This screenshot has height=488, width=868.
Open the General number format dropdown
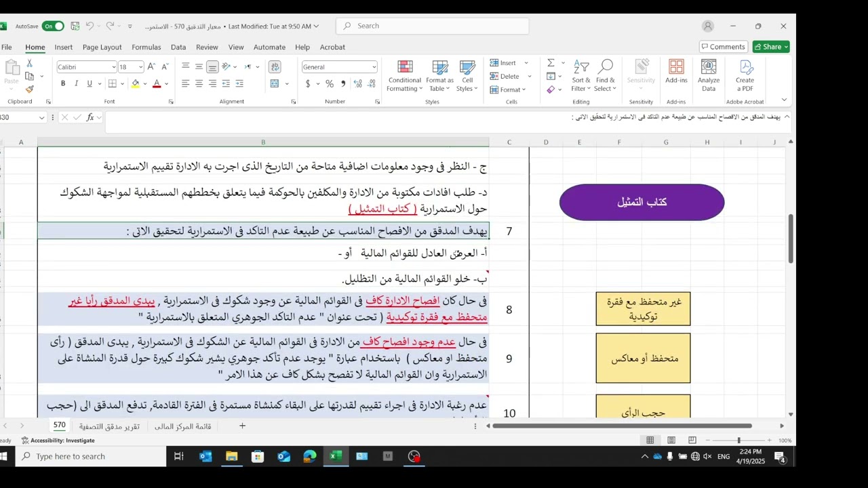tap(374, 66)
